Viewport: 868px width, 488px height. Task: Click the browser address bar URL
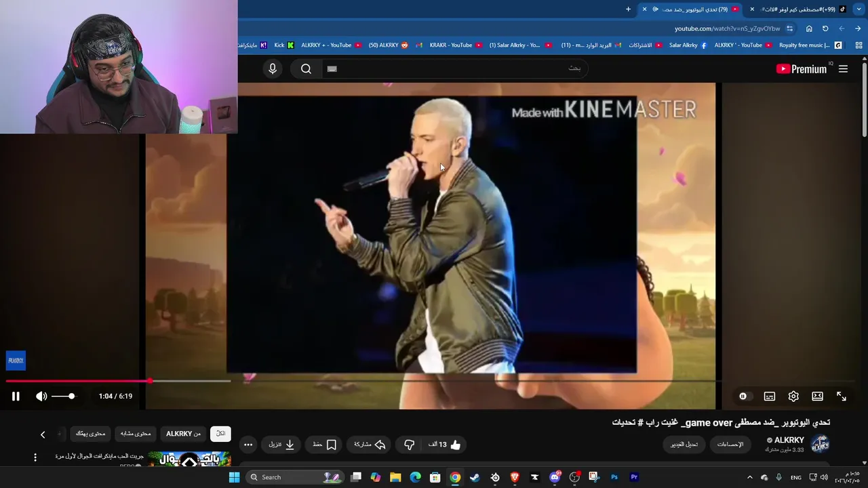pos(727,28)
